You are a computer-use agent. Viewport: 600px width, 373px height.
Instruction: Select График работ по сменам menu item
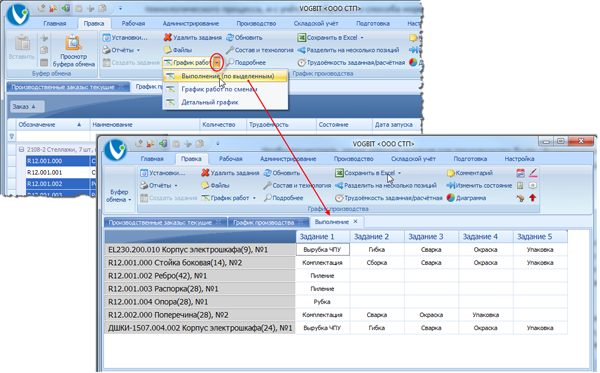(x=225, y=89)
